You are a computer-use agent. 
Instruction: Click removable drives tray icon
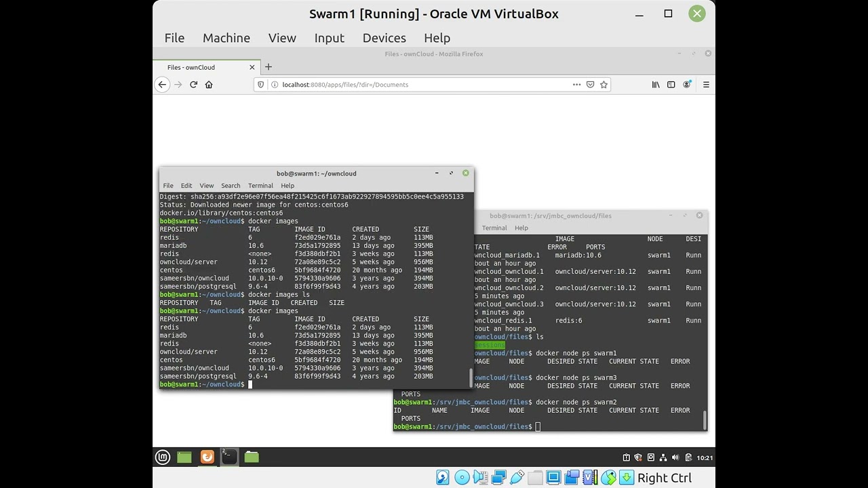tap(651, 457)
